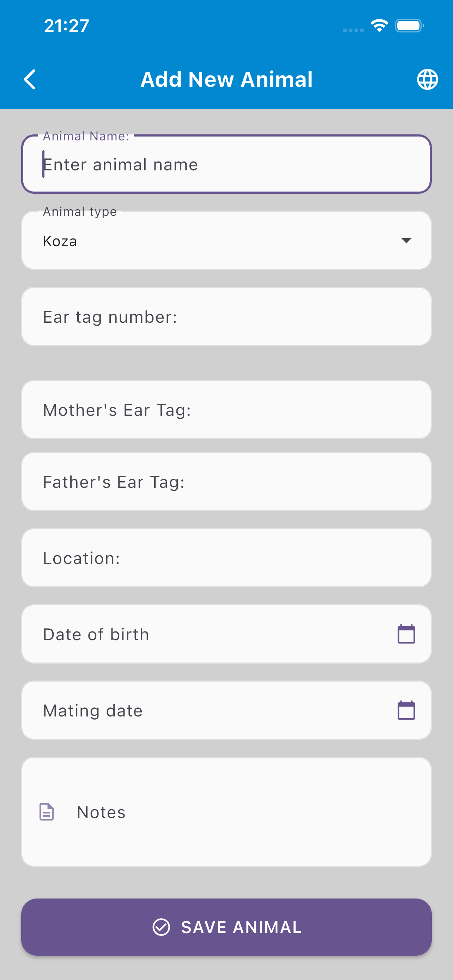Tap the back arrow icon
The height and width of the screenshot is (980, 453).
click(x=30, y=79)
